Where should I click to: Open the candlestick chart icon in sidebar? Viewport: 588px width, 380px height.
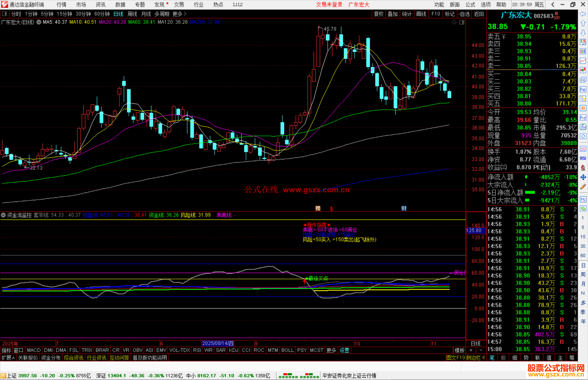coord(583,70)
